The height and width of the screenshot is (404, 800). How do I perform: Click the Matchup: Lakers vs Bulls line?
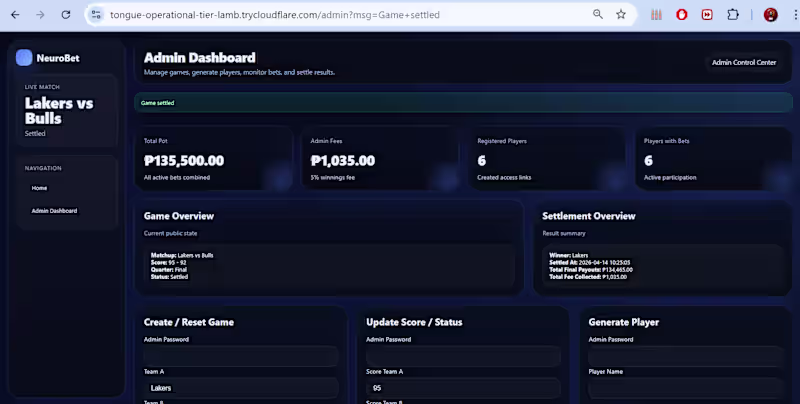pyautogui.click(x=182, y=255)
